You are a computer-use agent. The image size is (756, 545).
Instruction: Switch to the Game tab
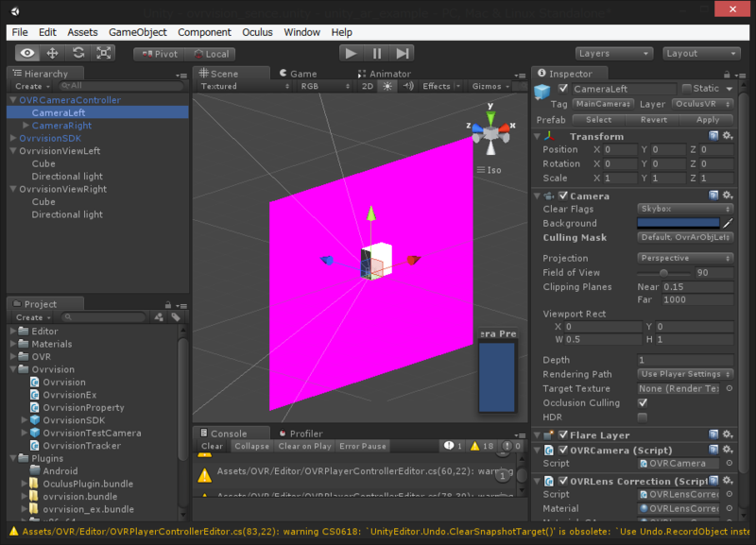299,74
